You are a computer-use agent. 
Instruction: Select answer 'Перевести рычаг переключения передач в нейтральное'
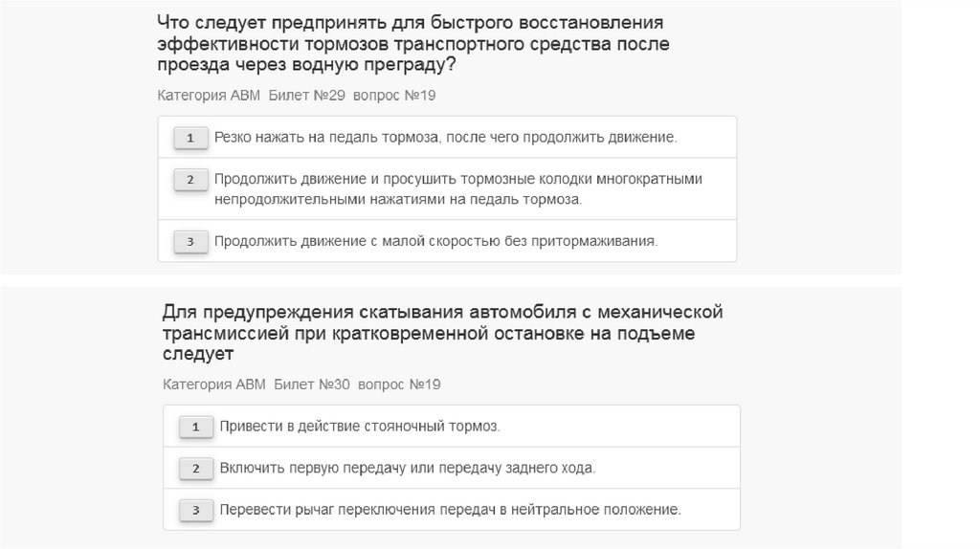tap(450, 510)
